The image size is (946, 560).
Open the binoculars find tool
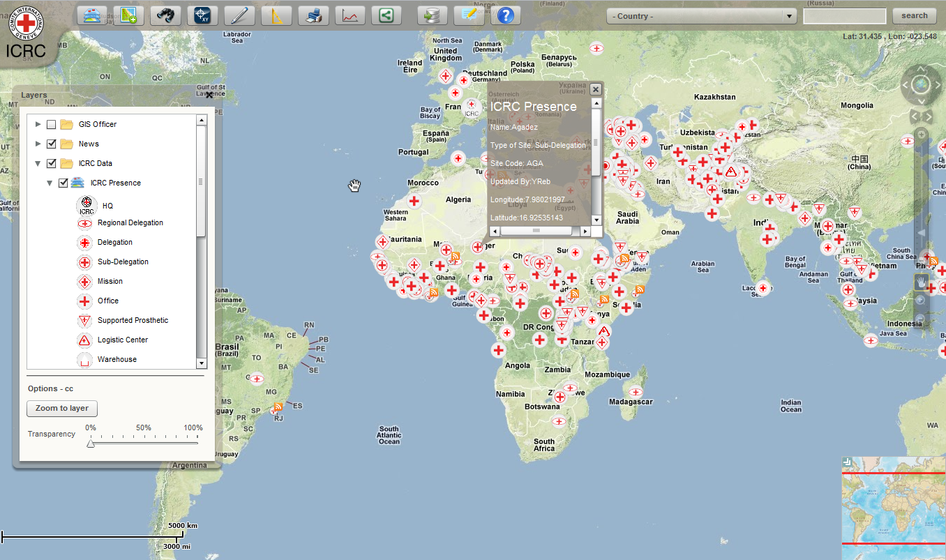[x=165, y=15]
